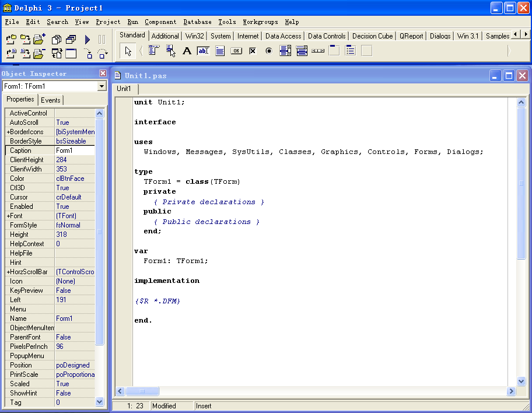The height and width of the screenshot is (413, 532).
Task: Click the Save All speedbar icon
Action: 25,39
